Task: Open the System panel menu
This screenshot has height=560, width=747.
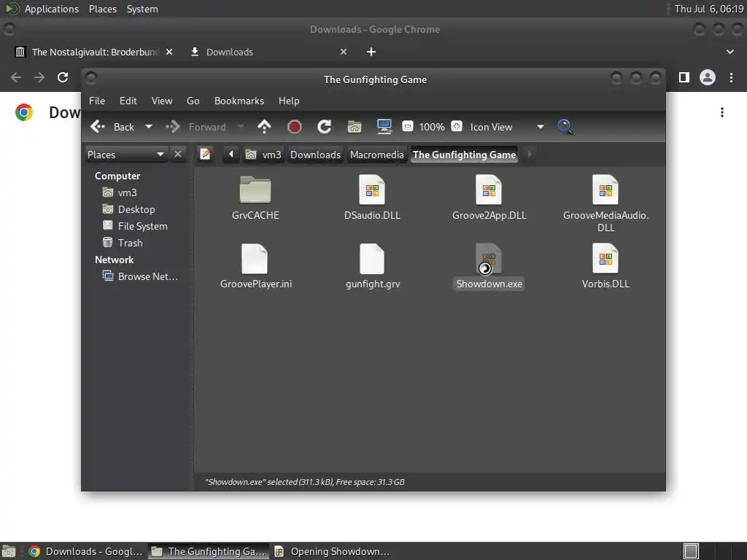Action: [142, 9]
